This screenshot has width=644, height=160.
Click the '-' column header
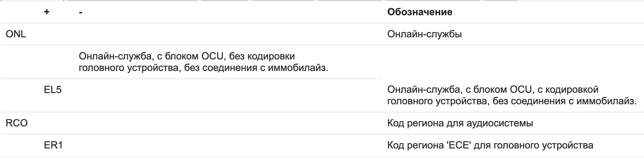pos(80,13)
